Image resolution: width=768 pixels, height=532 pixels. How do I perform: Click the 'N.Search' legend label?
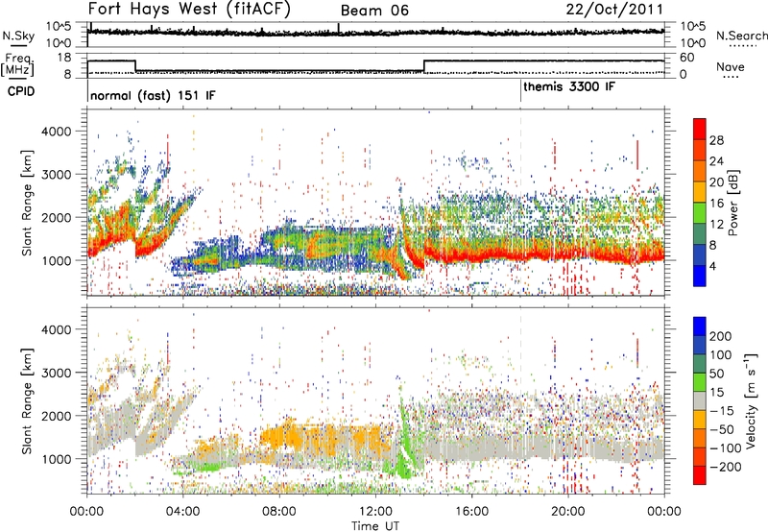coord(741,36)
